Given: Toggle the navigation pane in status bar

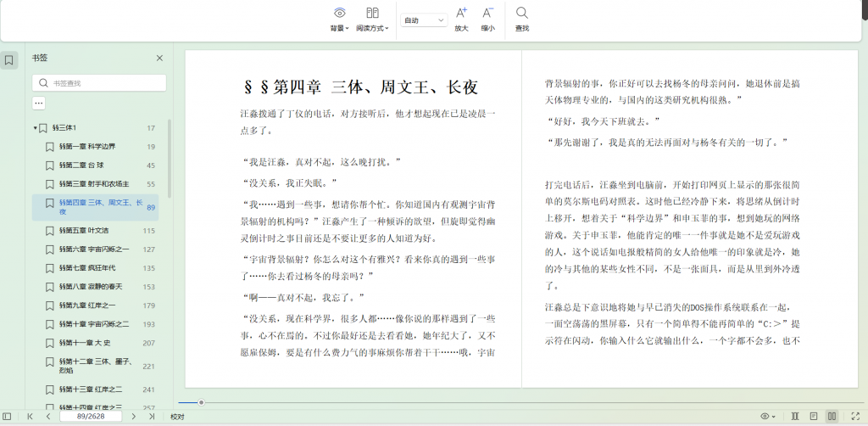Looking at the screenshot, I should tap(7, 416).
